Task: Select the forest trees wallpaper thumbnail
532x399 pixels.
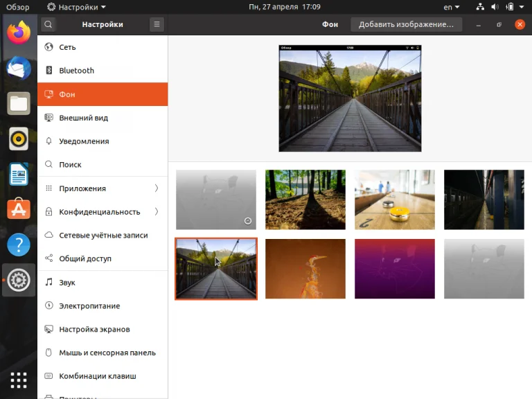Action: click(x=305, y=199)
